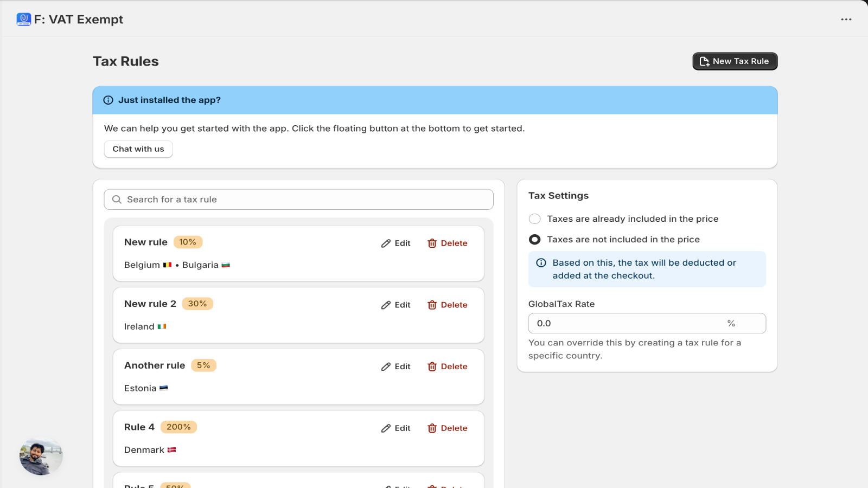Image resolution: width=868 pixels, height=488 pixels.
Task: Click the trash Delete icon for Rule 4
Action: [432, 428]
